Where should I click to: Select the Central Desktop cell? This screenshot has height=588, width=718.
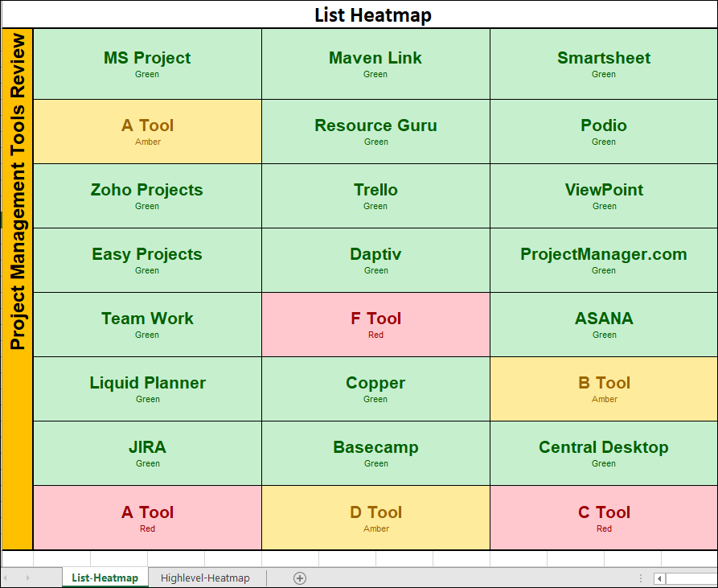(604, 453)
